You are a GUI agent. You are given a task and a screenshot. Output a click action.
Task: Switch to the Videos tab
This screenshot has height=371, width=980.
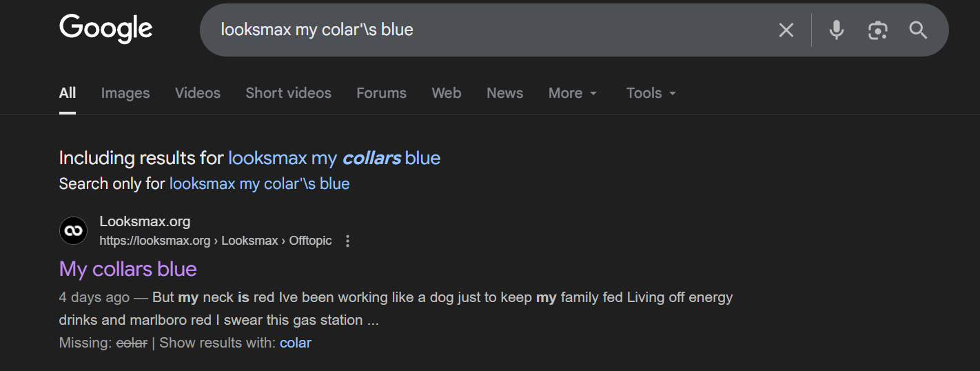coord(198,93)
